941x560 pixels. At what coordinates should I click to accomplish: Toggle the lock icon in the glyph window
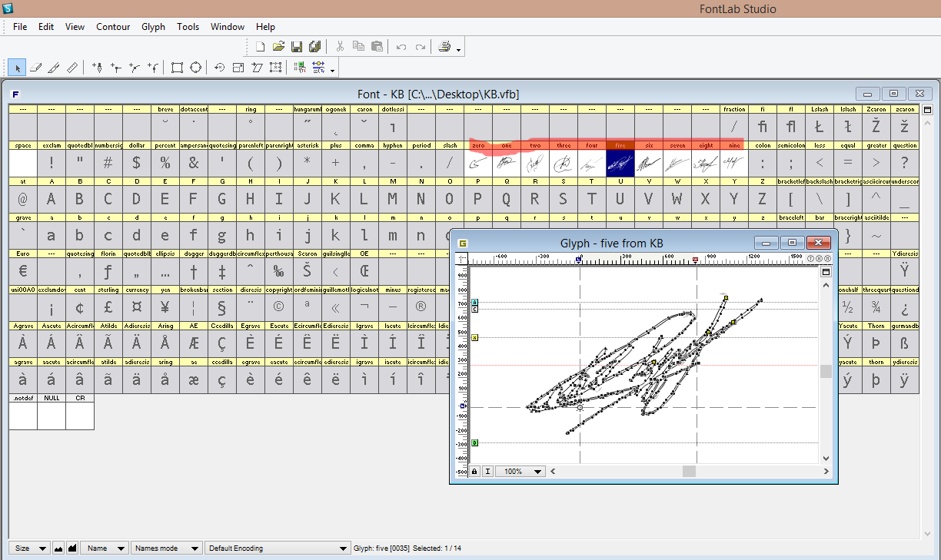click(x=475, y=471)
